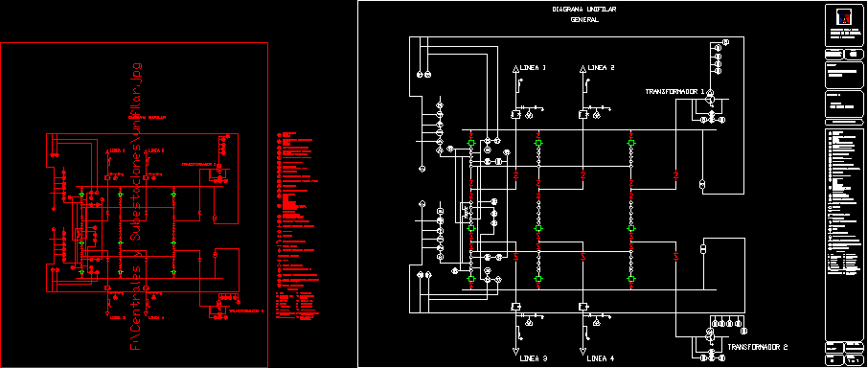Click the triangle arrow beside white LINEA 2
This screenshot has width=868, height=368.
point(582,69)
